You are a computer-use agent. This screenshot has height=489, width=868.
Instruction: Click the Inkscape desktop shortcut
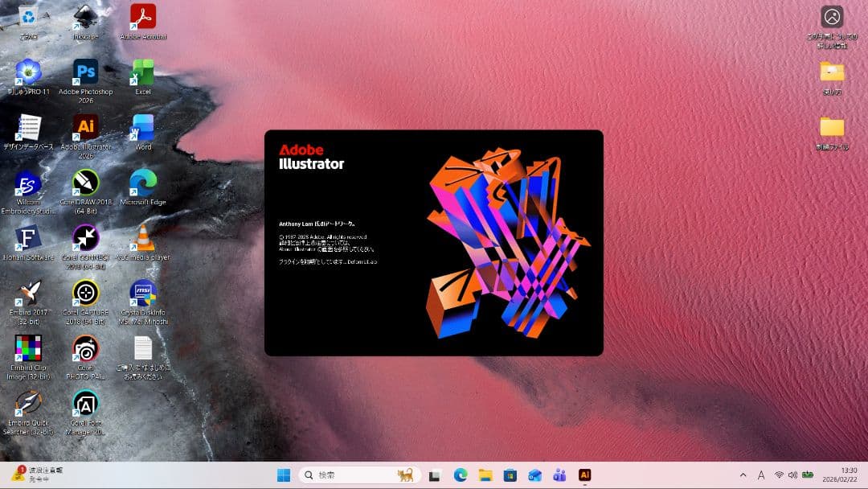pyautogui.click(x=85, y=17)
